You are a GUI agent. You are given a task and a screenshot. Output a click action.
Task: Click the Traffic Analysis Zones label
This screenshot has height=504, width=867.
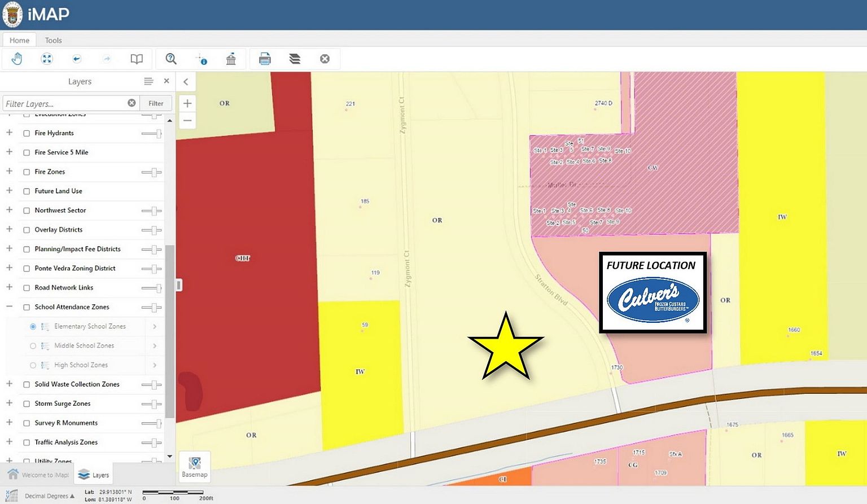(66, 442)
